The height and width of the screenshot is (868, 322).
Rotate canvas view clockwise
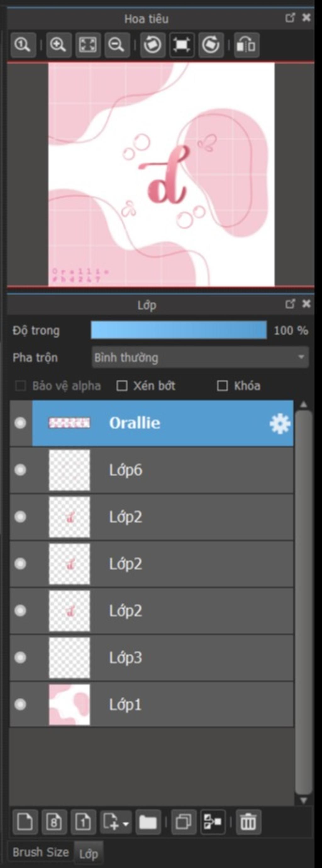(211, 45)
